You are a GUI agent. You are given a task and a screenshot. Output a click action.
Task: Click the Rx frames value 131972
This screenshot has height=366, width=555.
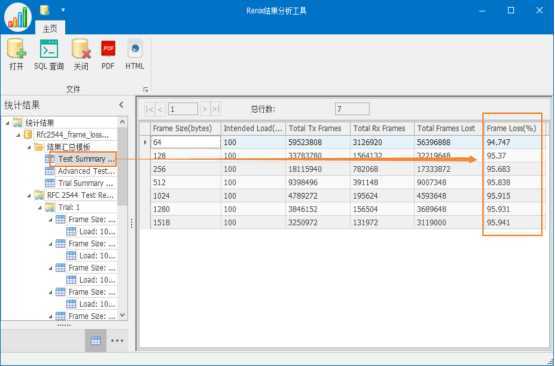pyautogui.click(x=365, y=223)
